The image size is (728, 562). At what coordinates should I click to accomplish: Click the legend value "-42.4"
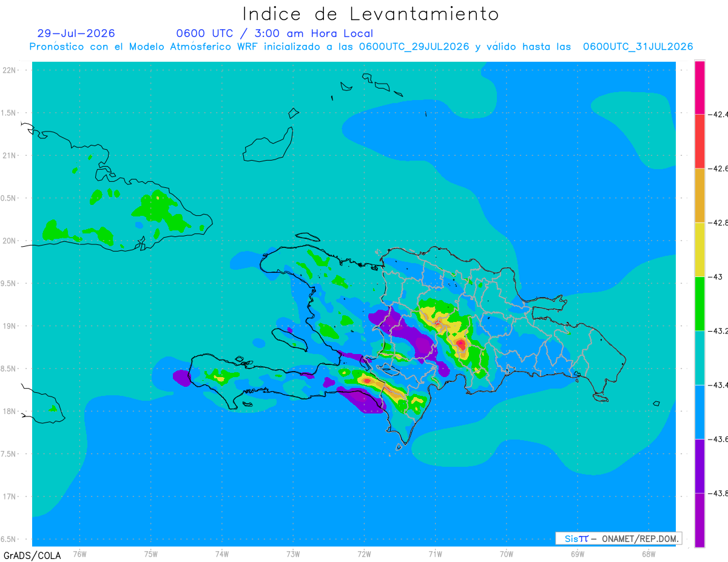(719, 114)
